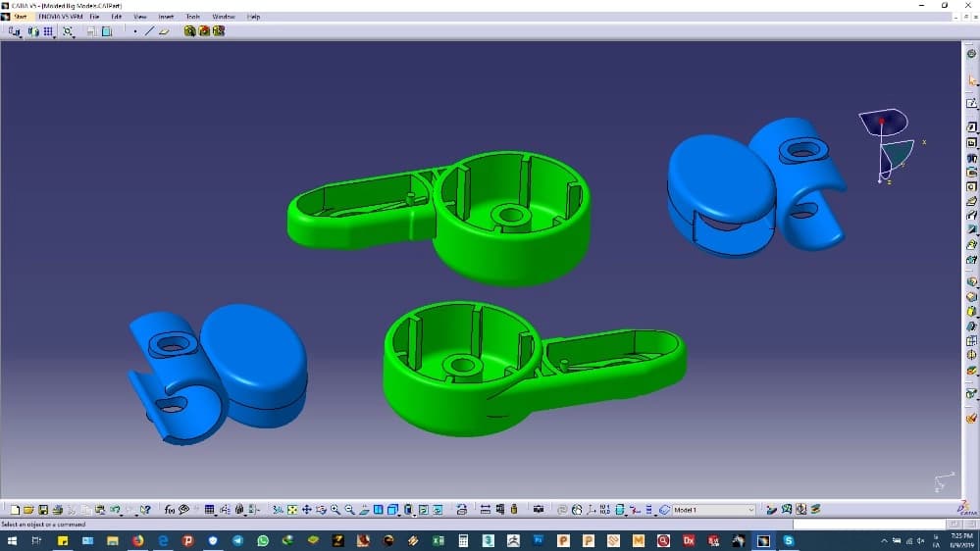Select the Plane creation tool

[x=164, y=31]
